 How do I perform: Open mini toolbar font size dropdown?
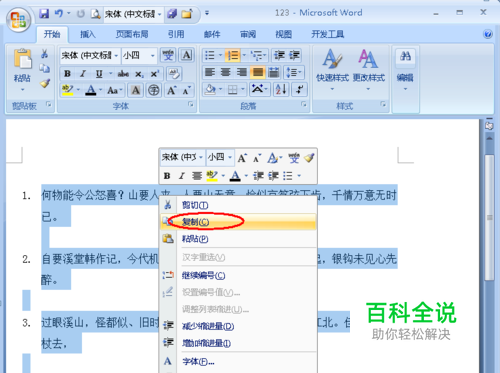[230, 157]
